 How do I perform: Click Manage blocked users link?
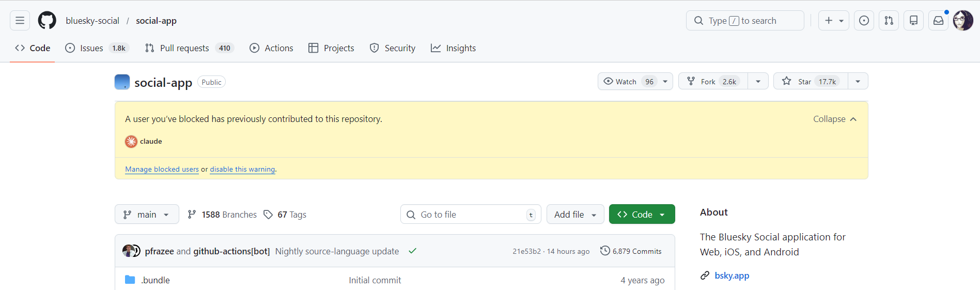pos(162,169)
